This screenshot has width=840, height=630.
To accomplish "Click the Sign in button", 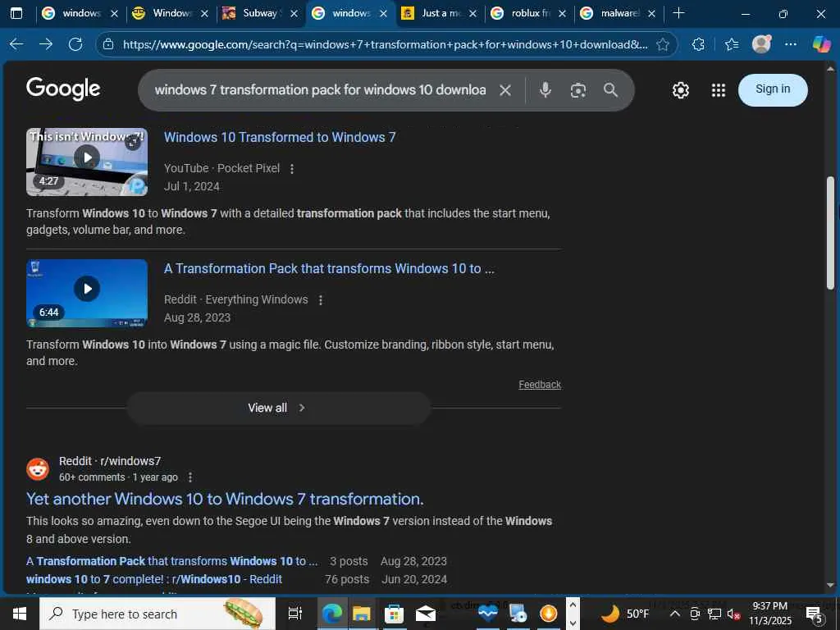I will pyautogui.click(x=773, y=89).
